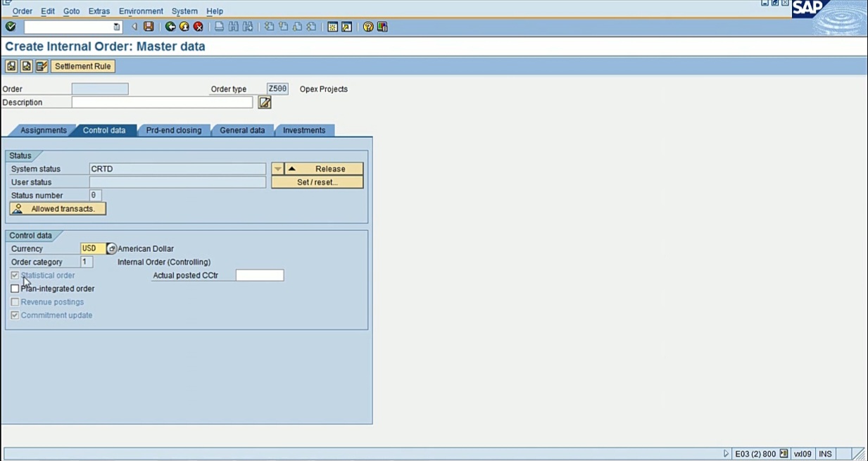The width and height of the screenshot is (868, 461).
Task: Click the Order category field
Action: tap(87, 262)
